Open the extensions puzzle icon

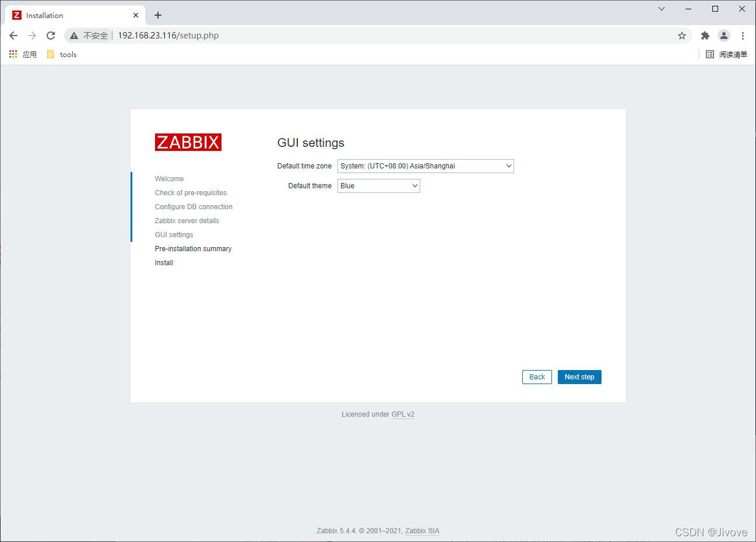(705, 36)
